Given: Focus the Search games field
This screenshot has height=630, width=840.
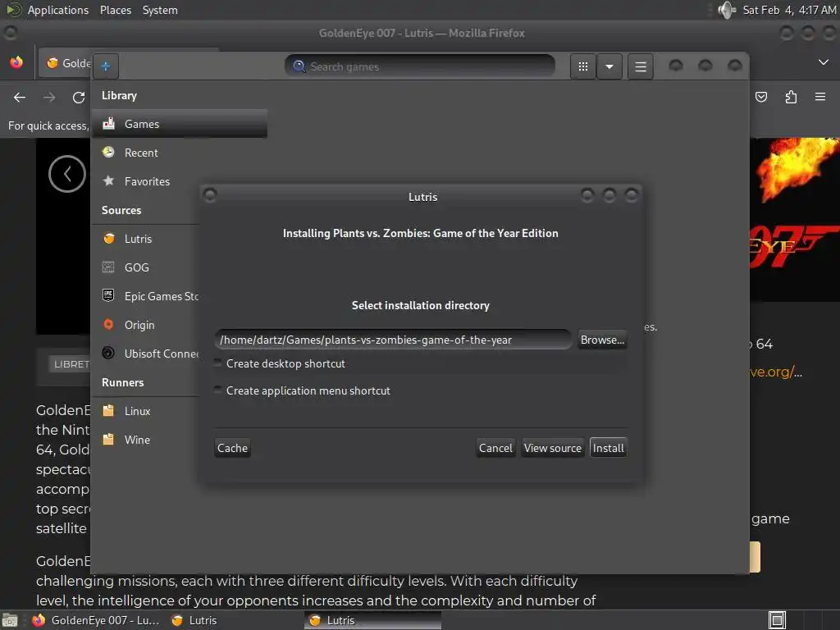Looking at the screenshot, I should coord(419,66).
